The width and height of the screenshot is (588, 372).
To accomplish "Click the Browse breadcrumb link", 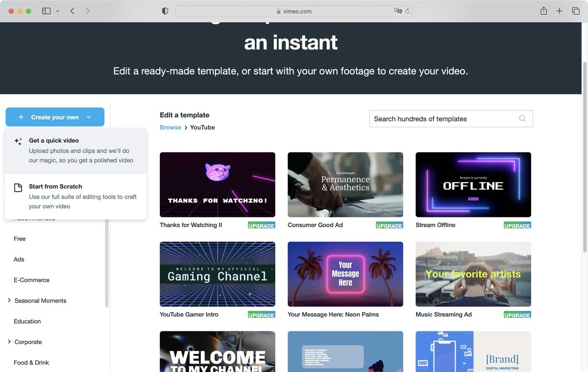I will coord(170,127).
